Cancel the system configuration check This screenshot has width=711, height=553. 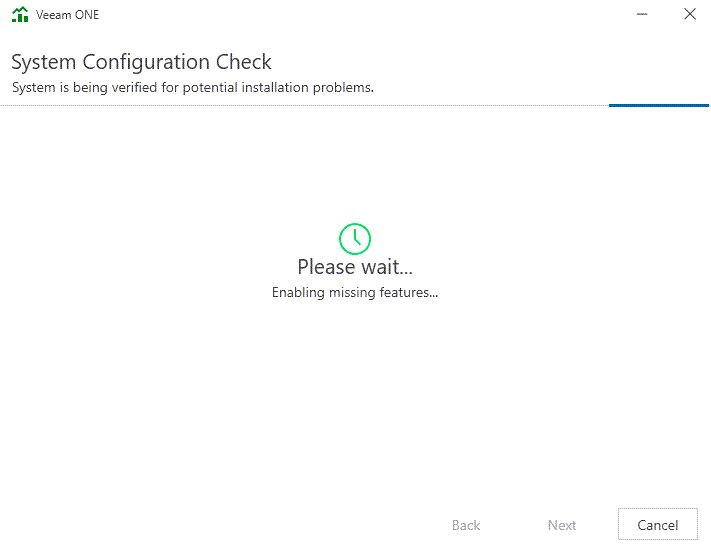[x=657, y=525]
